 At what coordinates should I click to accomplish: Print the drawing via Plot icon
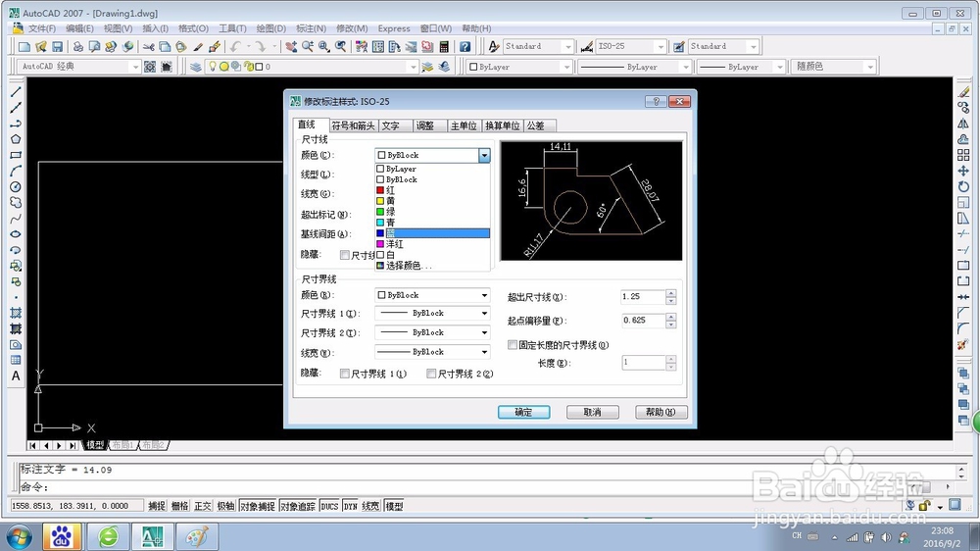coord(78,46)
